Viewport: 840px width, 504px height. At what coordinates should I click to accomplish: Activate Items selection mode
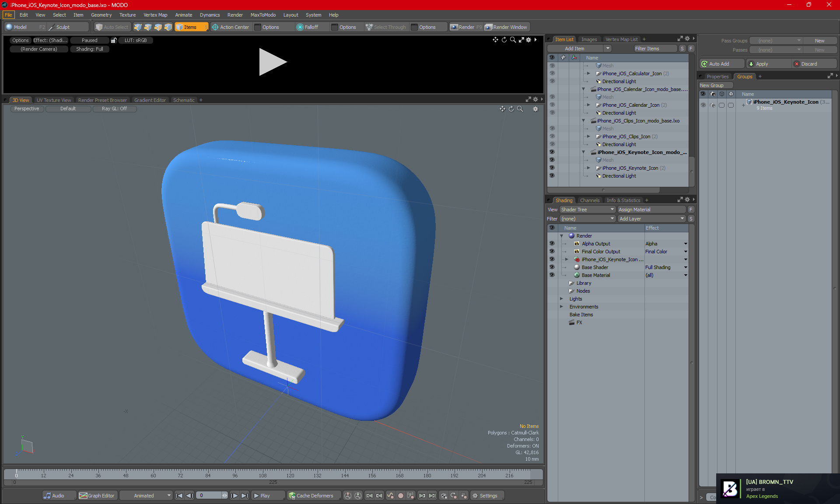(191, 27)
